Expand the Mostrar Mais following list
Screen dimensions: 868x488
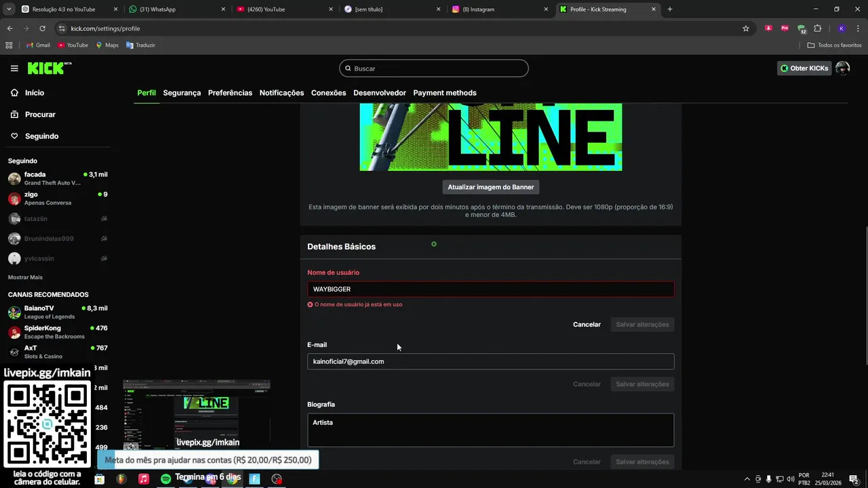(x=25, y=277)
